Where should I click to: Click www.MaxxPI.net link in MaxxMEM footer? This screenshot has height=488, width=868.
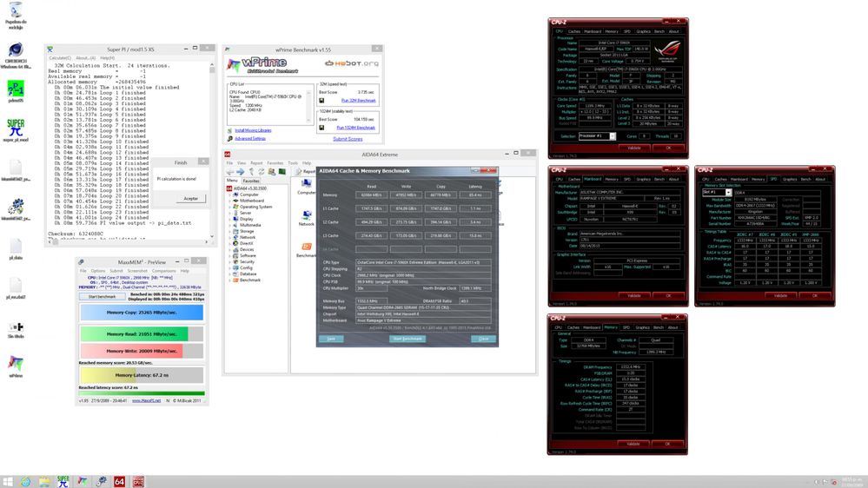tap(146, 400)
